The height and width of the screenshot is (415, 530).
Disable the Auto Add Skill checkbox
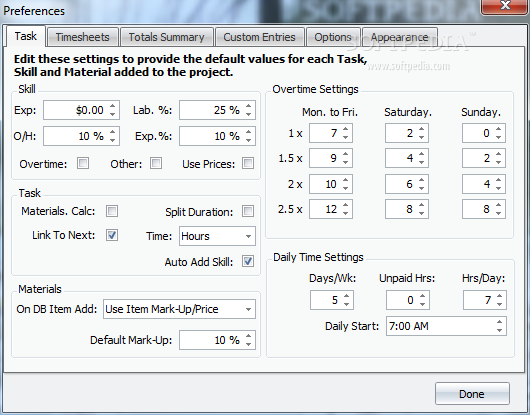pyautogui.click(x=248, y=261)
